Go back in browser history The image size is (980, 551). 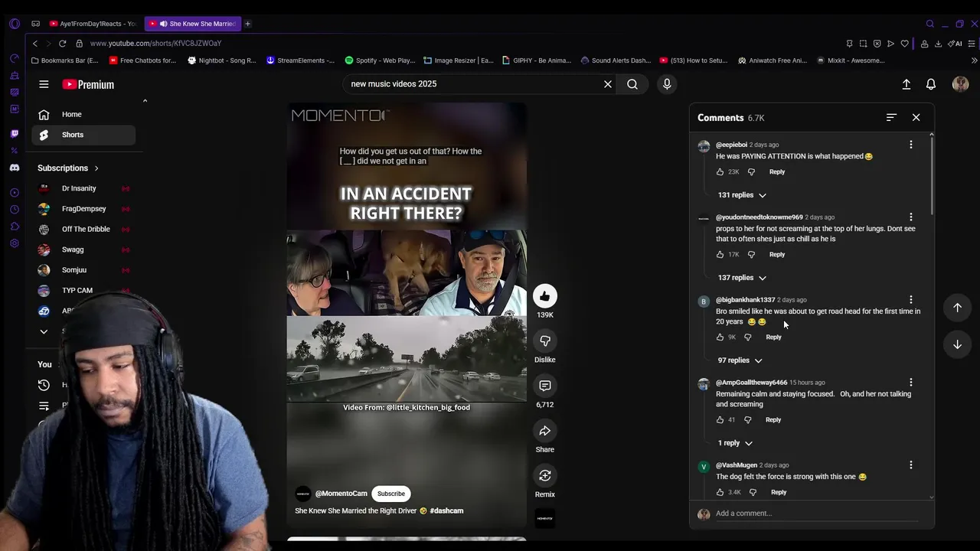[x=34, y=44]
